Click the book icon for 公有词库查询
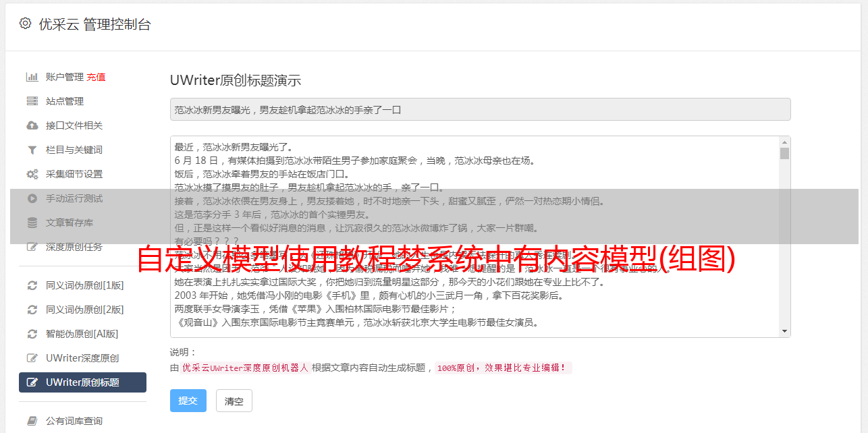868x433 pixels. pos(32,421)
